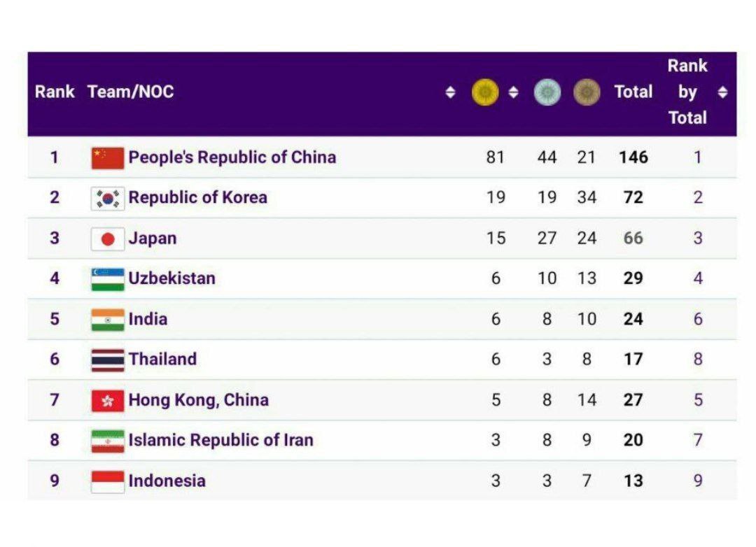Click the Hong Kong flag icon

point(108,401)
